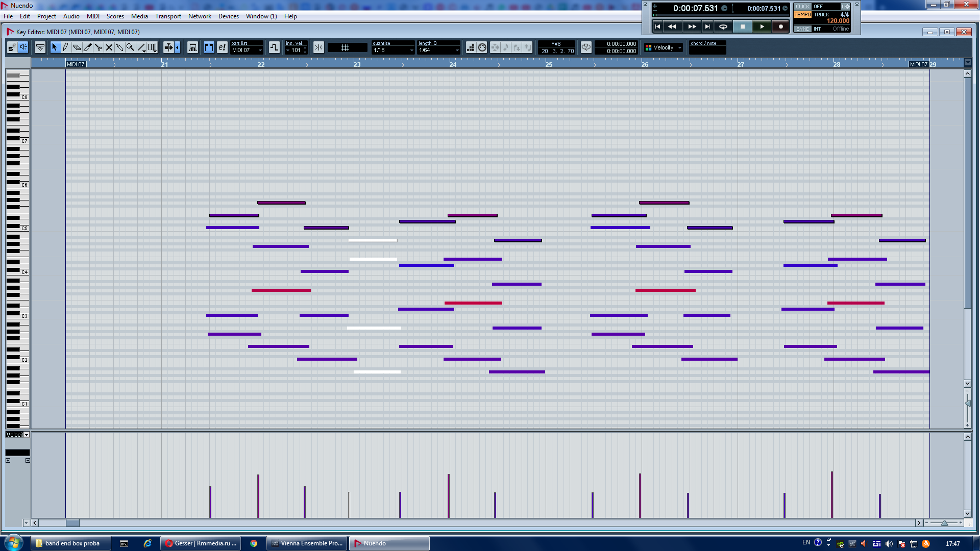Pick the Split scissors tool
Viewport: 980px width, 551px height.
click(98, 47)
